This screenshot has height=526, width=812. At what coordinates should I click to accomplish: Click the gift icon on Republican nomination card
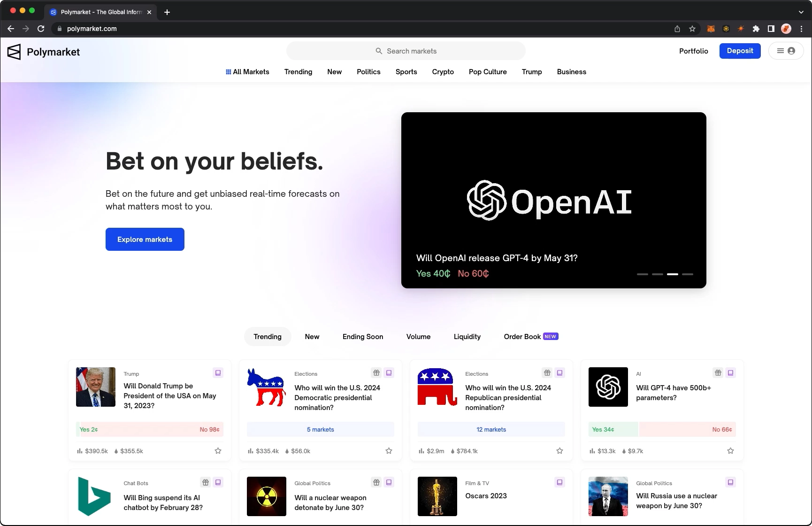pyautogui.click(x=547, y=373)
